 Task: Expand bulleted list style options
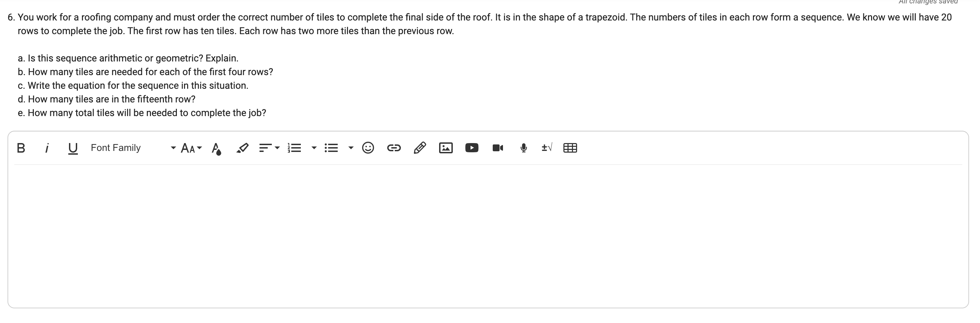pos(351,148)
